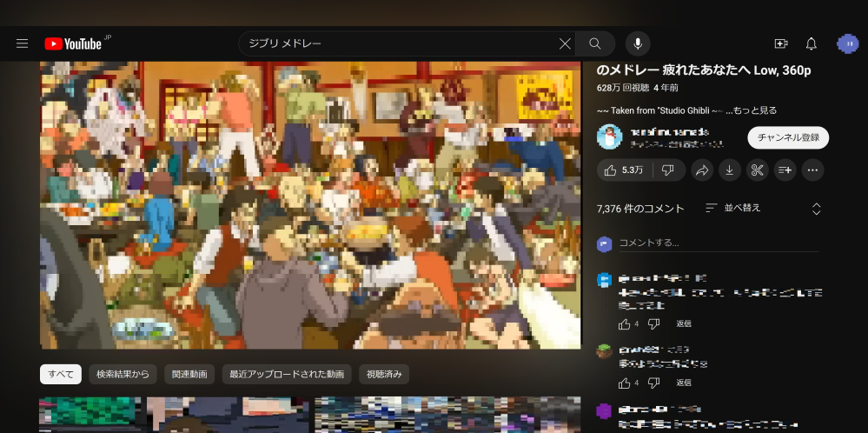868x433 pixels.
Task: Share the video with the arrow icon
Action: (x=703, y=170)
